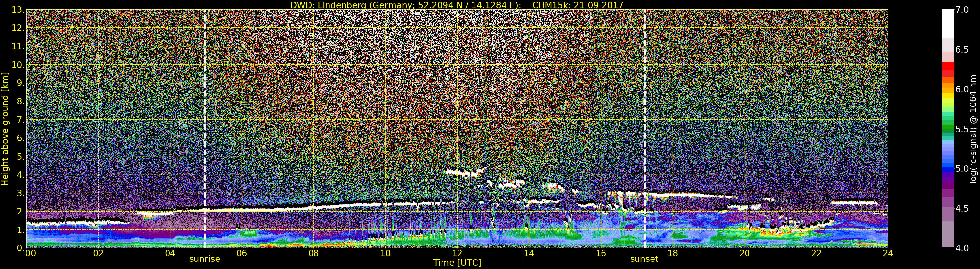Click the '18' time axis tick label

tap(673, 253)
